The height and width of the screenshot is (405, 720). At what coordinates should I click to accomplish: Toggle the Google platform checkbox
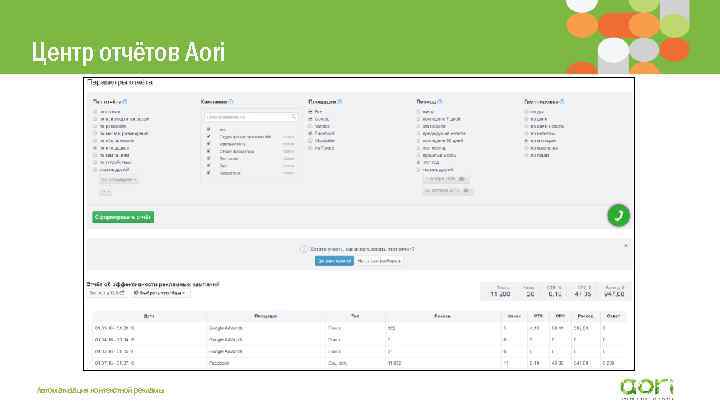pos(310,119)
